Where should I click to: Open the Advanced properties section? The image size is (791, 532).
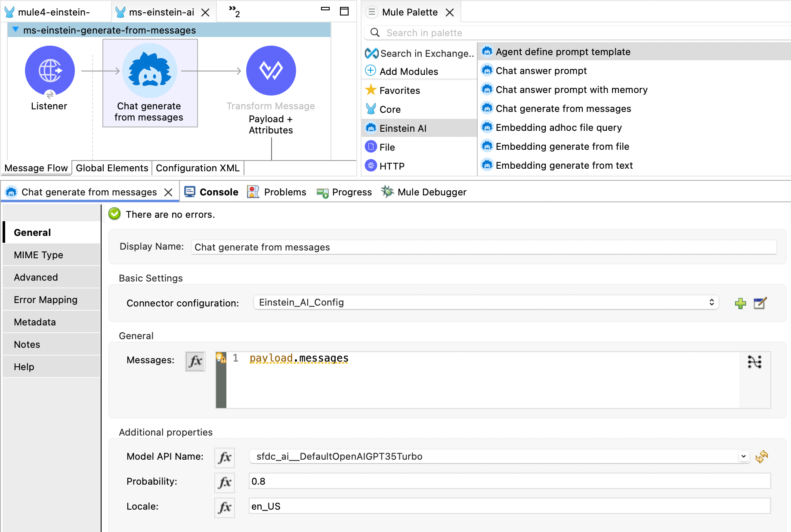52,277
